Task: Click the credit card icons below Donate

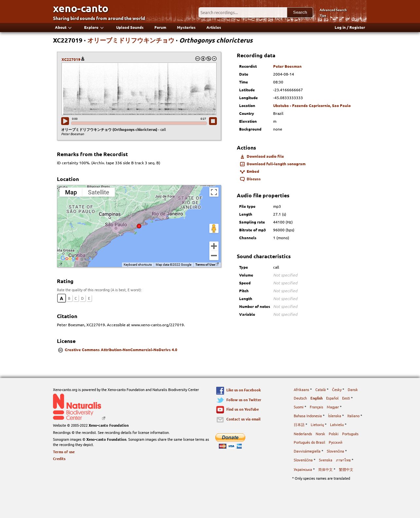Action: pos(230,446)
